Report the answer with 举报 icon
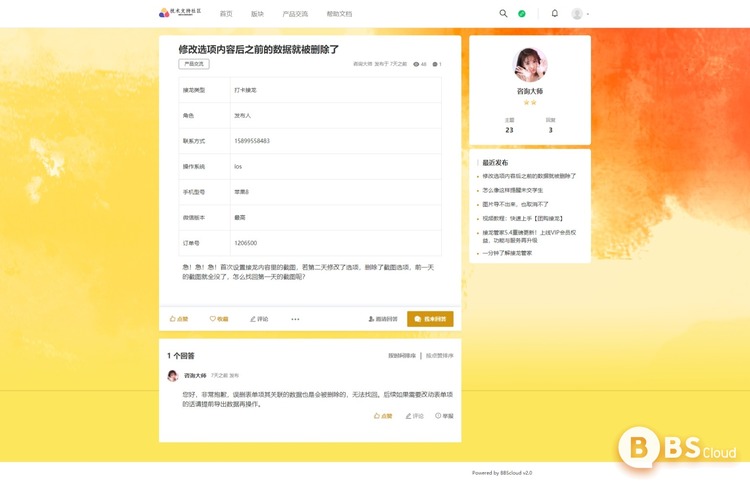This screenshot has width=750, height=486. (x=444, y=416)
